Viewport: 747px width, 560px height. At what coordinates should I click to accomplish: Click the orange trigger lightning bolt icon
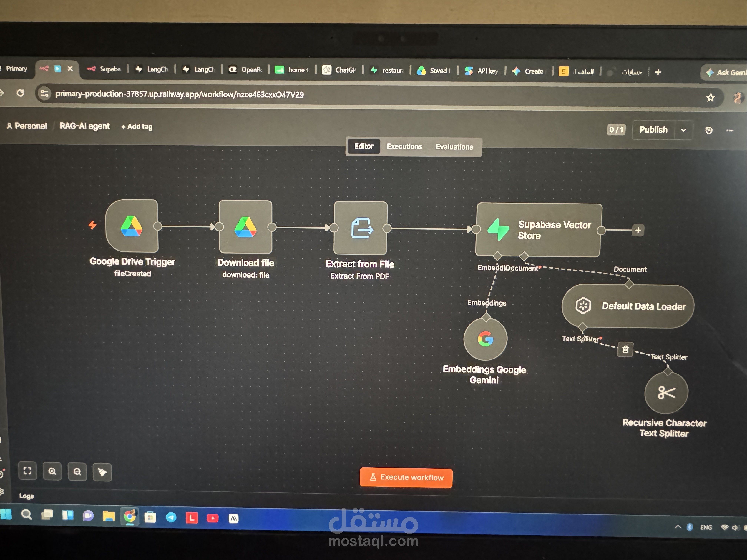click(x=92, y=225)
